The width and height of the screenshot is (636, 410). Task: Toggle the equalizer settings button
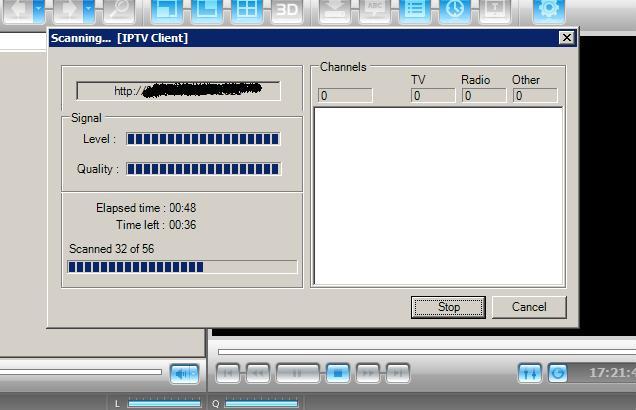click(x=530, y=373)
